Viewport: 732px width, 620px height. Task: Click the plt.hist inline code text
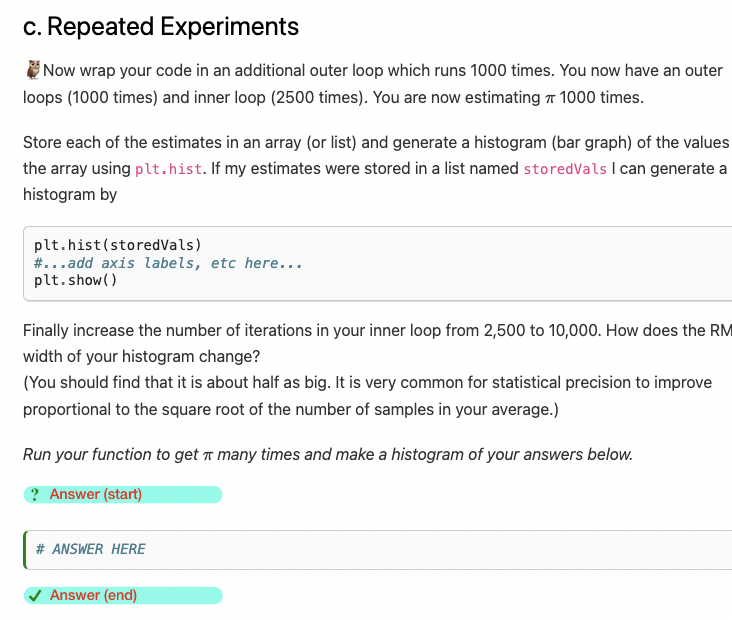point(169,169)
